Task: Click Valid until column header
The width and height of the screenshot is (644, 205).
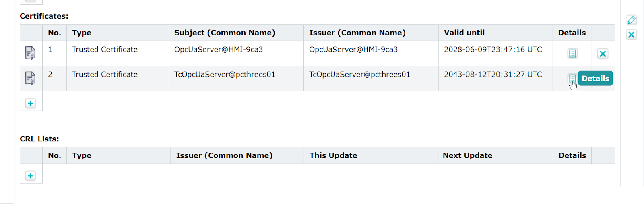Action: coord(464,33)
